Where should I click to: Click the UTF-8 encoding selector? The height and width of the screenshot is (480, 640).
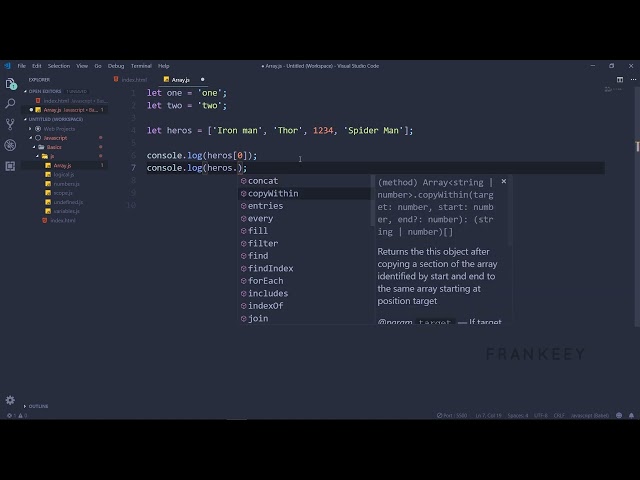pyautogui.click(x=541, y=416)
